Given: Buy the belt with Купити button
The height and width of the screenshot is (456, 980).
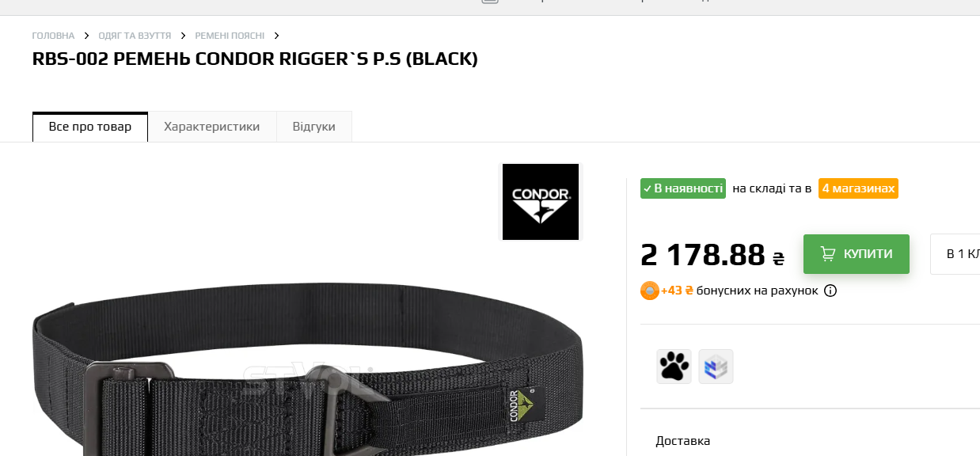Looking at the screenshot, I should click(857, 254).
